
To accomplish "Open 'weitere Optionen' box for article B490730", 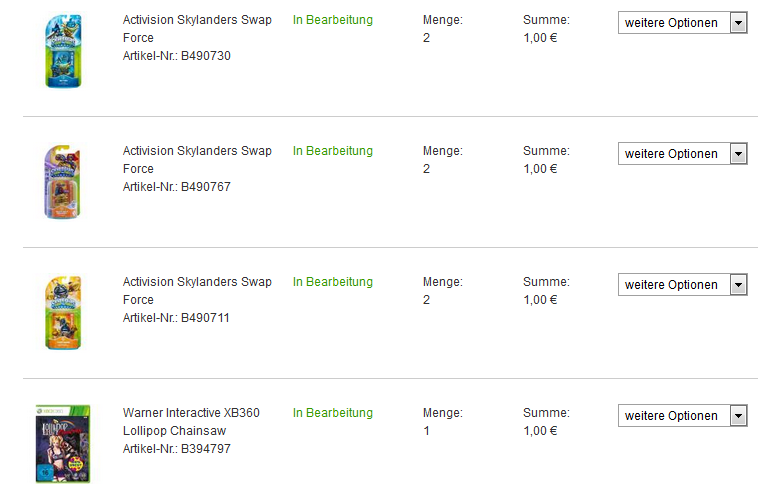I will 682,23.
